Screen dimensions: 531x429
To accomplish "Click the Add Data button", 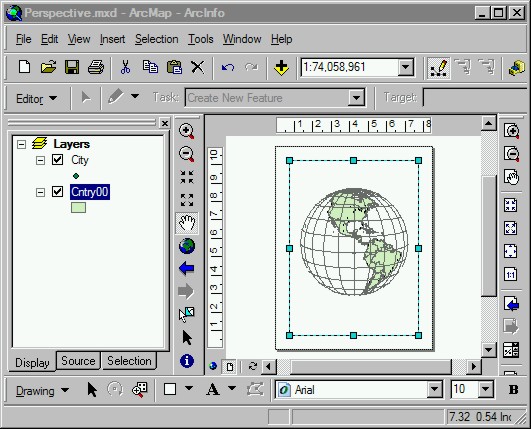I will (x=281, y=67).
